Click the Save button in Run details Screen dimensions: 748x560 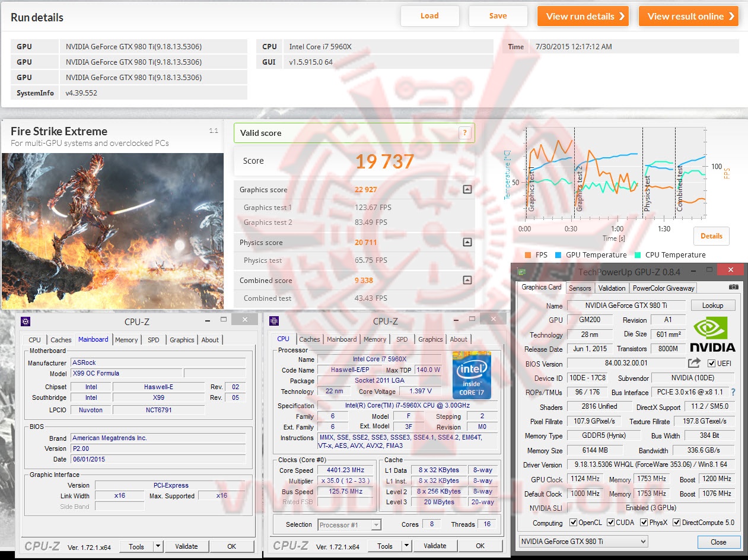(498, 16)
